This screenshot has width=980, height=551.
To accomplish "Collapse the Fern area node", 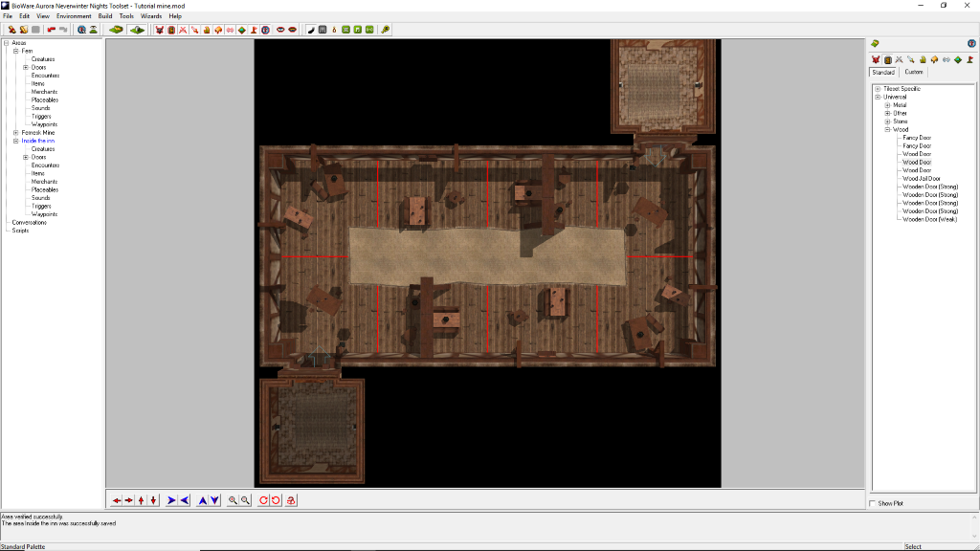I will point(16,52).
